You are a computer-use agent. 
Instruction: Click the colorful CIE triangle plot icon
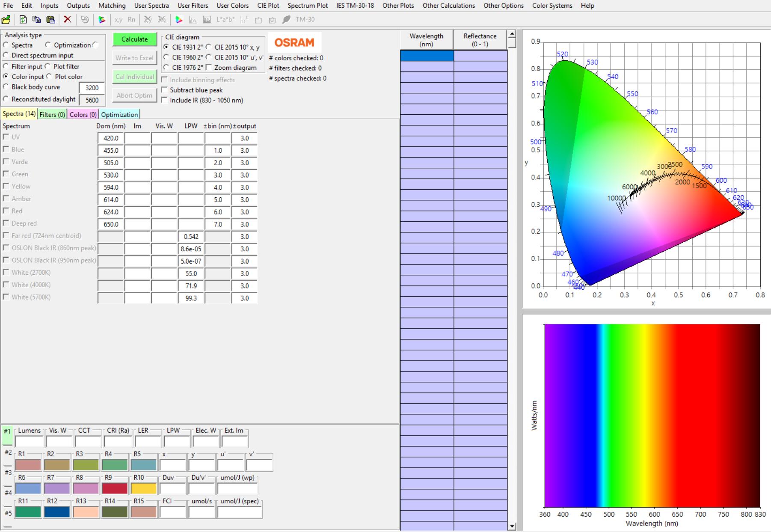[x=179, y=20]
